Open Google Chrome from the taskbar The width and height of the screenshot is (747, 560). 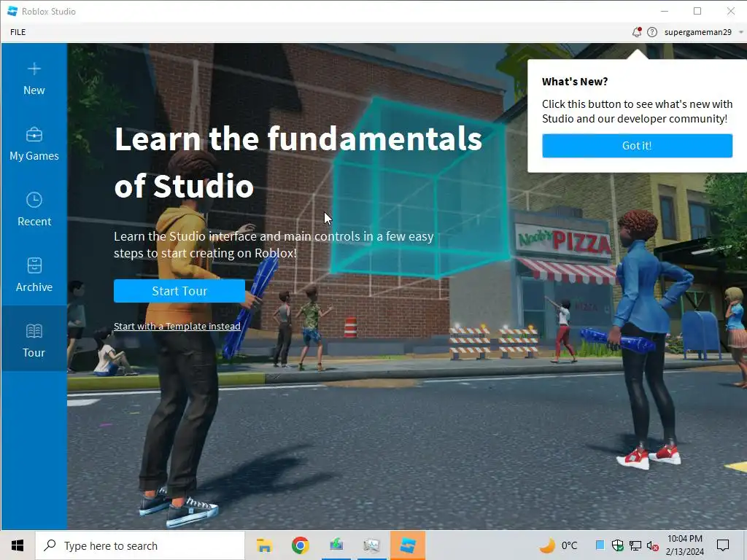300,545
